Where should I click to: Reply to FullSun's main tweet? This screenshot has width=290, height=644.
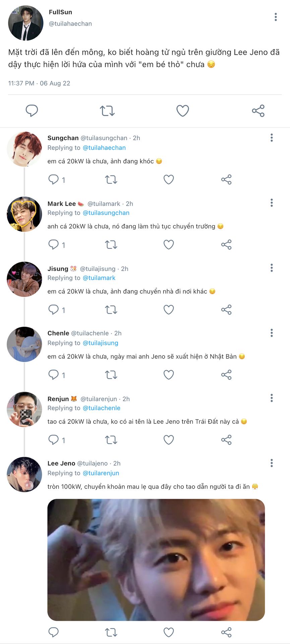(x=32, y=110)
